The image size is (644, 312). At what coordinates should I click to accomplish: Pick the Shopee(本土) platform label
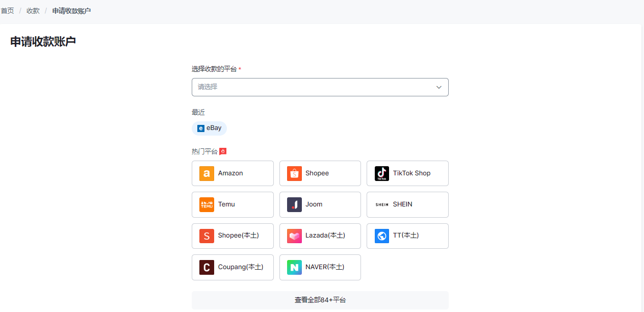coord(239,236)
